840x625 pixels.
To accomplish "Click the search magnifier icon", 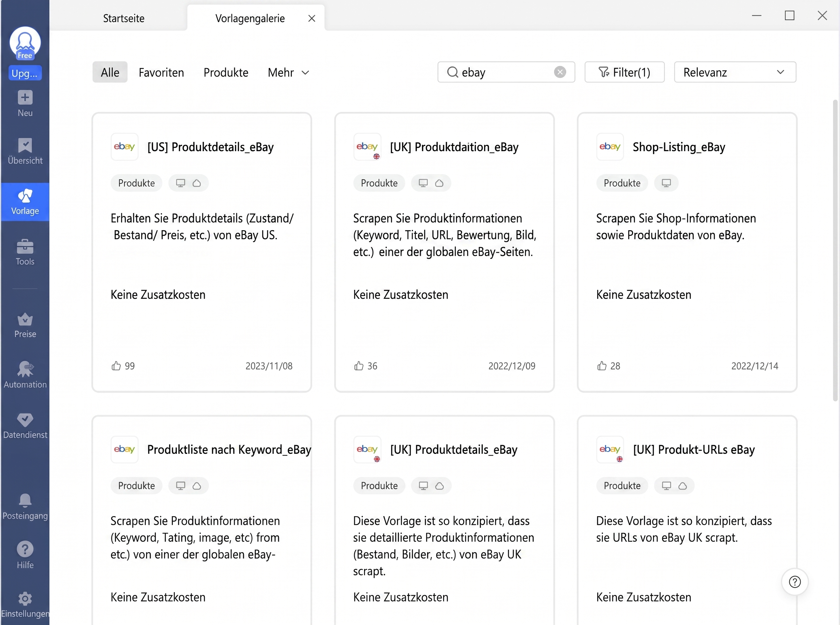I will [453, 72].
